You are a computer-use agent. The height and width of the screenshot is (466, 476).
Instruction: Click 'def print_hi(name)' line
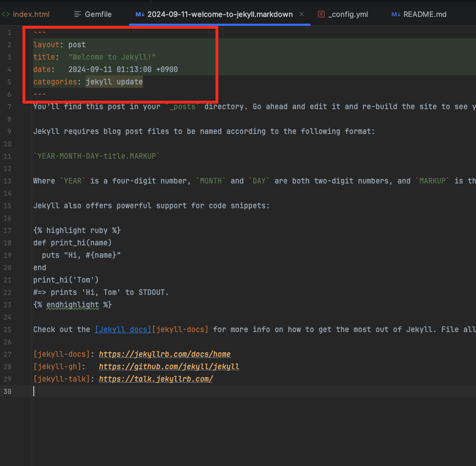point(73,243)
